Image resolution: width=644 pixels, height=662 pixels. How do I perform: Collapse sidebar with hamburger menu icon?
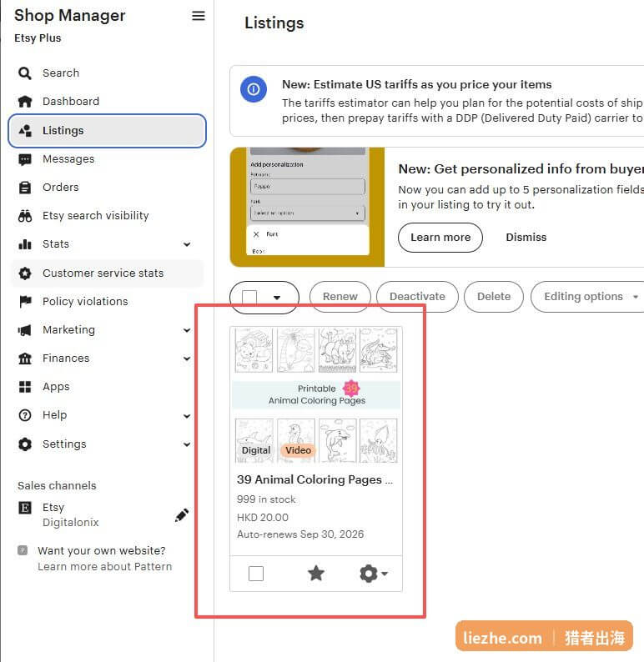point(199,16)
